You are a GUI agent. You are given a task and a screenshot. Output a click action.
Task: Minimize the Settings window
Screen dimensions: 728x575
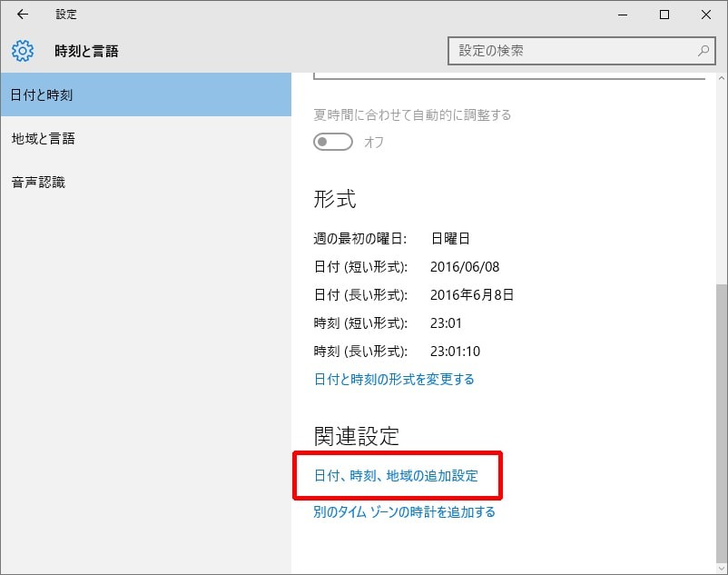click(x=624, y=15)
